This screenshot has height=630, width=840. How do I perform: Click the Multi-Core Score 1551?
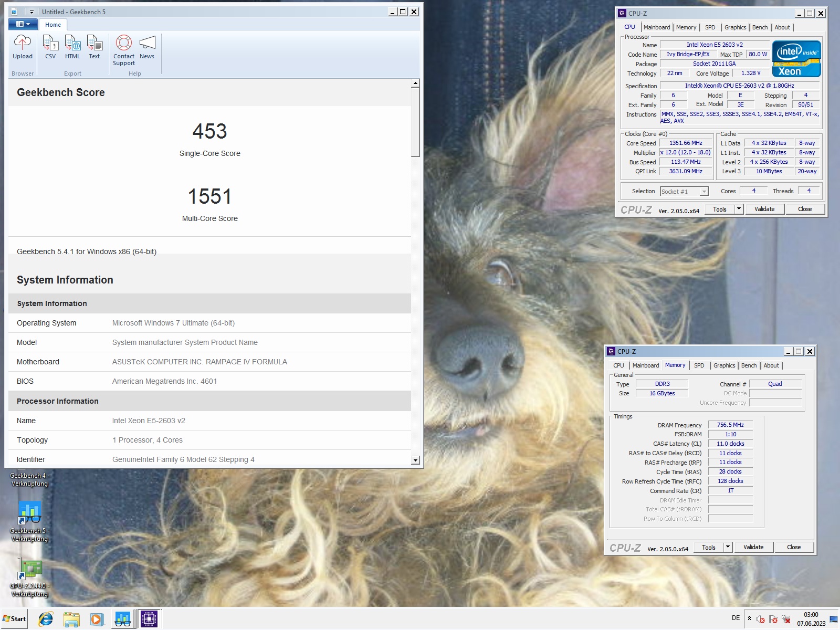tap(210, 196)
